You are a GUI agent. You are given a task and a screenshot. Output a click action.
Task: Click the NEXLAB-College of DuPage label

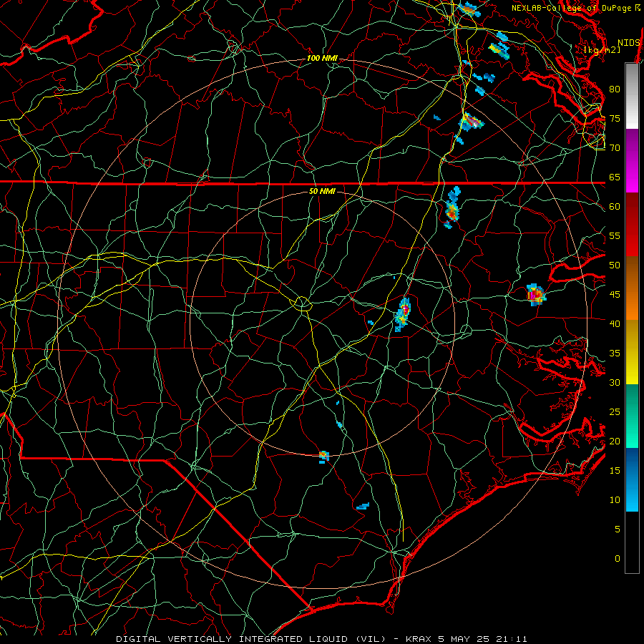pyautogui.click(x=575, y=8)
